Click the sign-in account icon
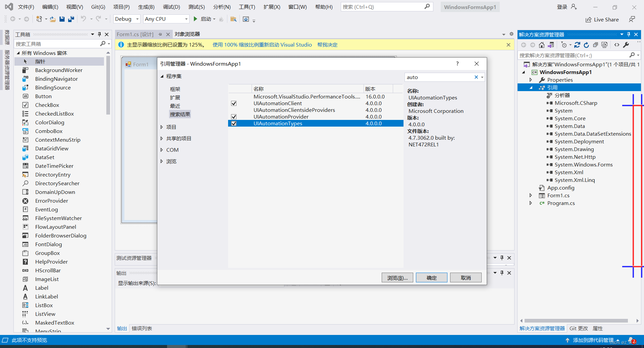This screenshot has width=644, height=348. [x=574, y=7]
